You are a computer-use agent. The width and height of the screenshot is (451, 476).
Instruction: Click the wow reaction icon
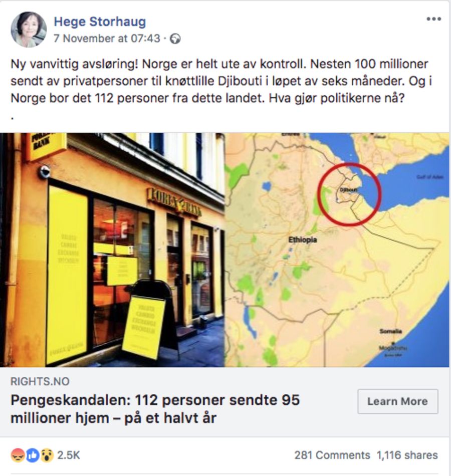(x=47, y=455)
